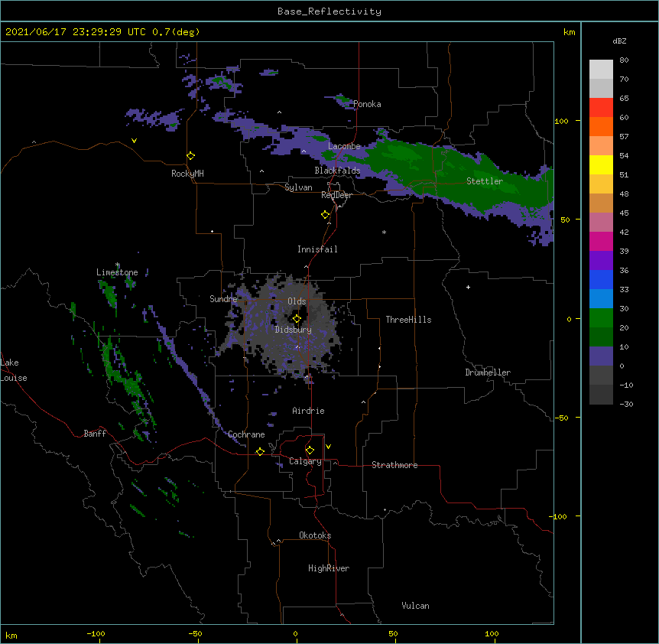Click the Airdrie city label
Screen dimensions: 659x644
click(308, 411)
